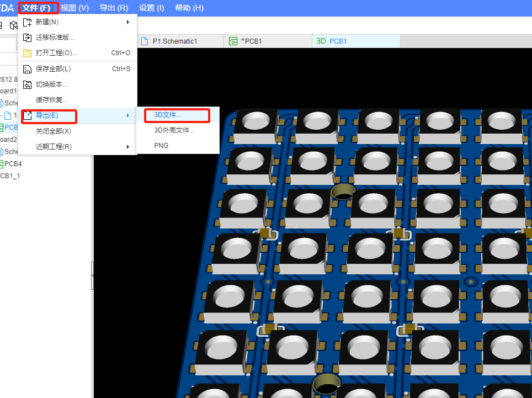The width and height of the screenshot is (532, 398).
Task: Select CB1_1 item in the project tree
Action: pyautogui.click(x=10, y=176)
